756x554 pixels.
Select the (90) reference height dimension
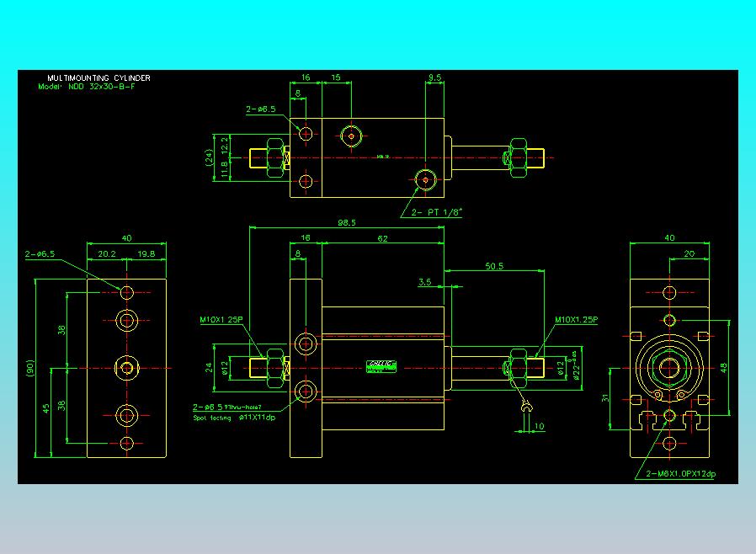[x=30, y=369]
